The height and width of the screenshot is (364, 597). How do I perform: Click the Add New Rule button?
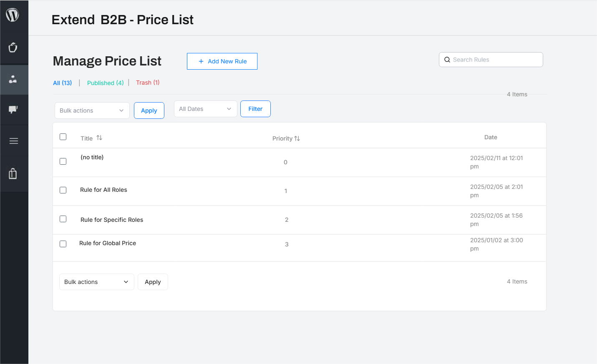pyautogui.click(x=222, y=61)
